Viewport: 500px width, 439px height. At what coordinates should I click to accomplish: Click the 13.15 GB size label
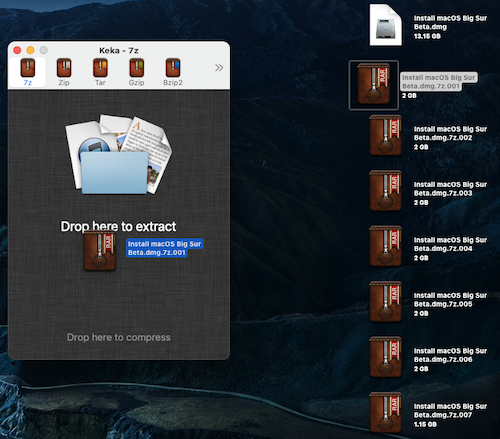(427, 36)
